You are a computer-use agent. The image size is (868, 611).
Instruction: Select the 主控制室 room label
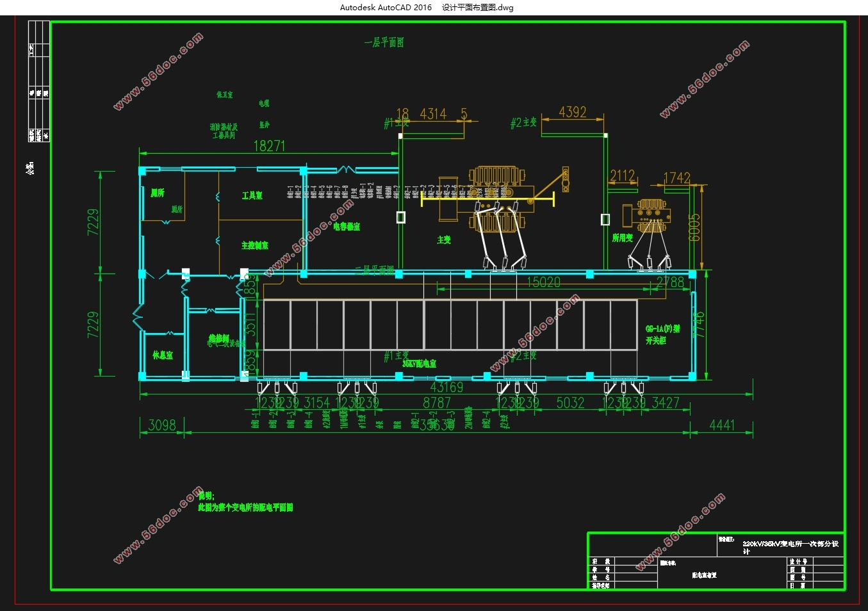pyautogui.click(x=255, y=245)
